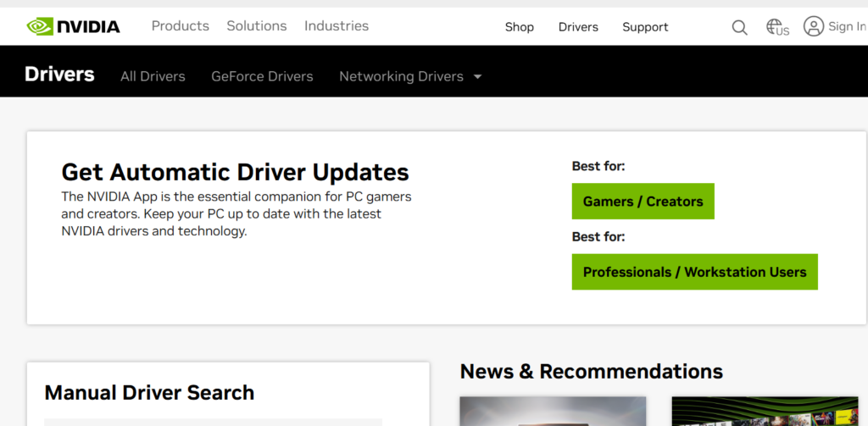Image resolution: width=868 pixels, height=426 pixels.
Task: Click the "Best for:" label above Professionals
Action: [598, 237]
